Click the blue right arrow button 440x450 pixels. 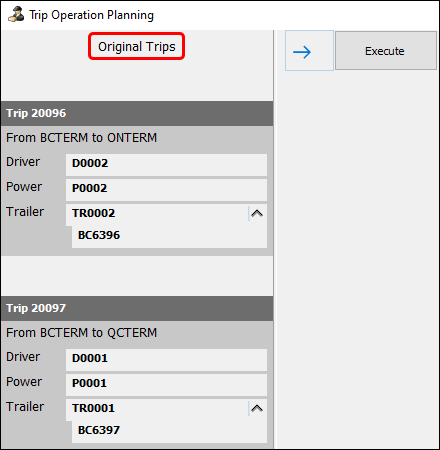(x=309, y=51)
